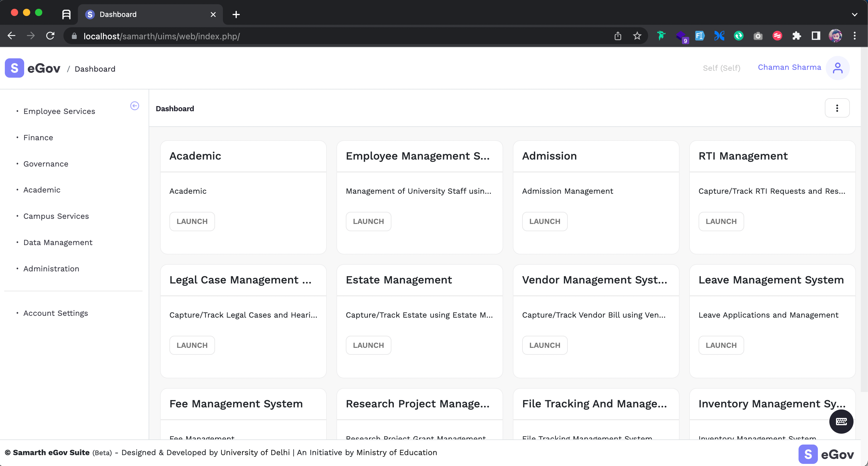This screenshot has height=466, width=868.
Task: Open the Dashboard three-dot options menu
Action: tap(837, 108)
